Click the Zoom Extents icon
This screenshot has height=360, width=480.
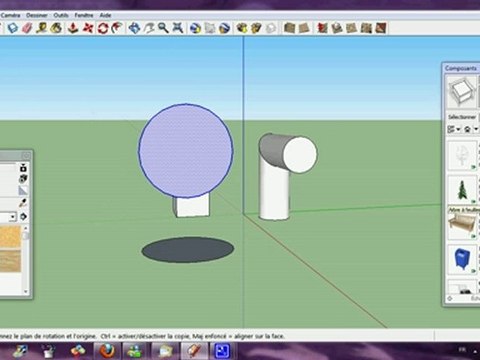tap(178, 28)
